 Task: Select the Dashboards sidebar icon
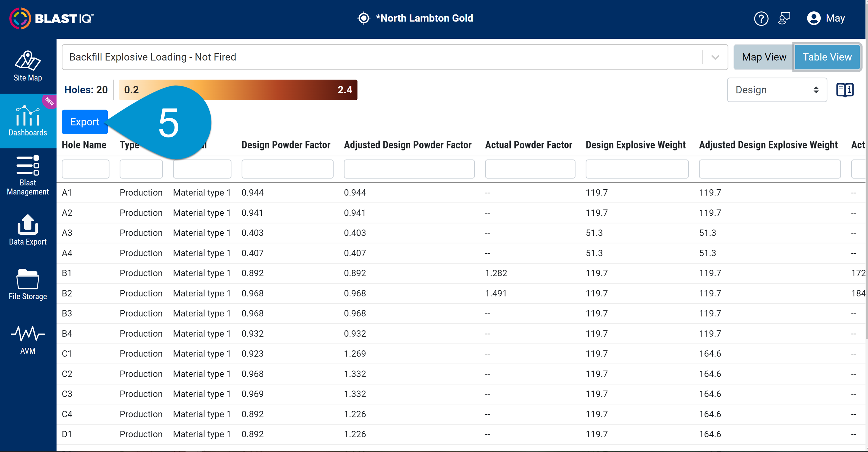[x=27, y=121]
